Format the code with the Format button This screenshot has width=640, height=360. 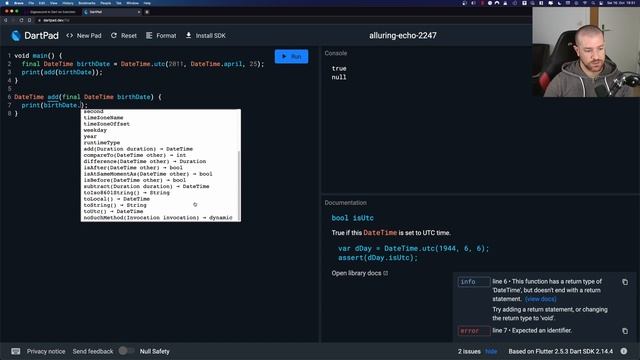pyautogui.click(x=161, y=36)
